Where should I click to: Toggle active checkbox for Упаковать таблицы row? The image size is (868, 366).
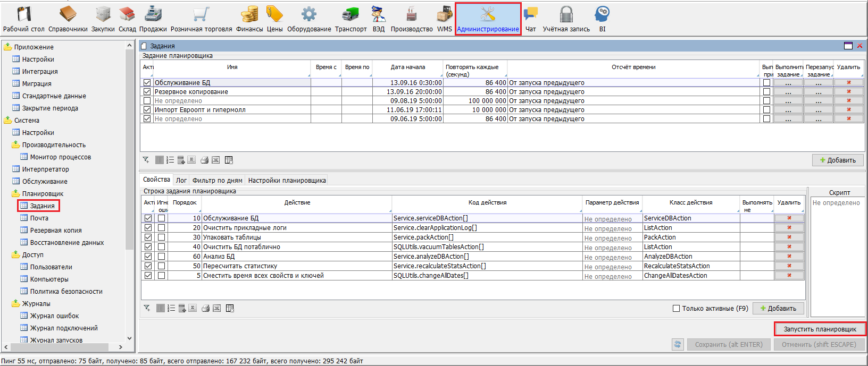(148, 237)
